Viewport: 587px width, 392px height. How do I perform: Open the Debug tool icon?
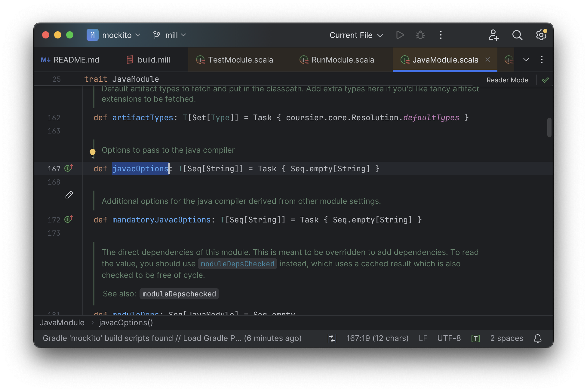tap(420, 35)
